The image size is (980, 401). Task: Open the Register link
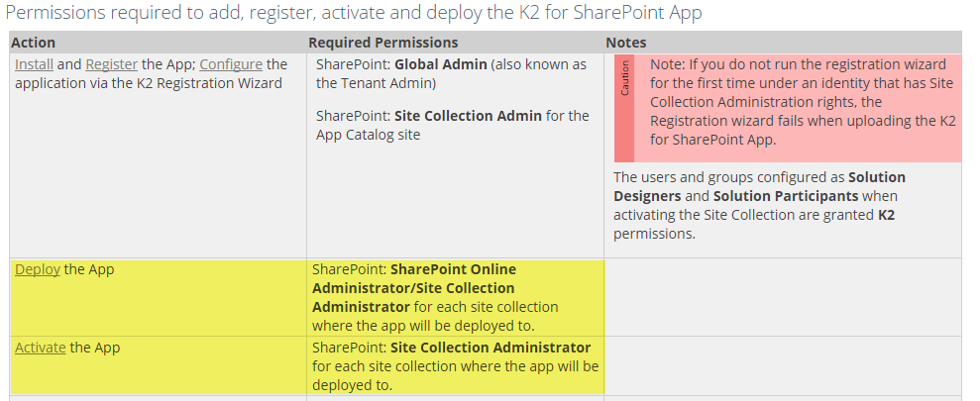[111, 64]
